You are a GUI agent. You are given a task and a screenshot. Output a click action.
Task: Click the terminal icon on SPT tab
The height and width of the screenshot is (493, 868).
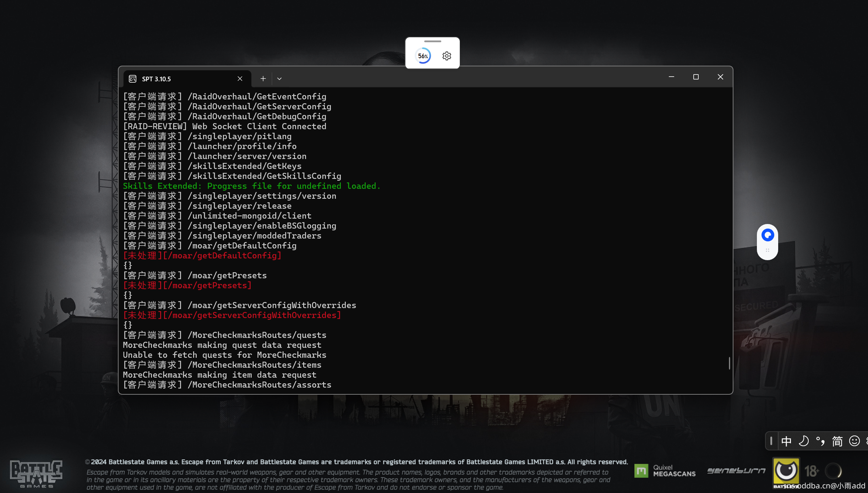[x=133, y=79]
